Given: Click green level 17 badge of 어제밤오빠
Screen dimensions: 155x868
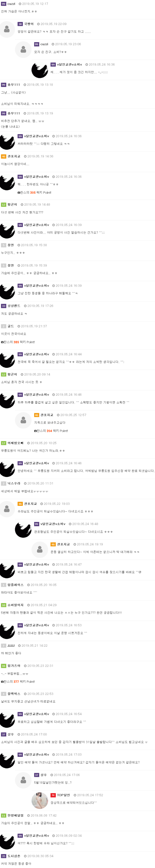Looking at the screenshot, I should (3, 443).
